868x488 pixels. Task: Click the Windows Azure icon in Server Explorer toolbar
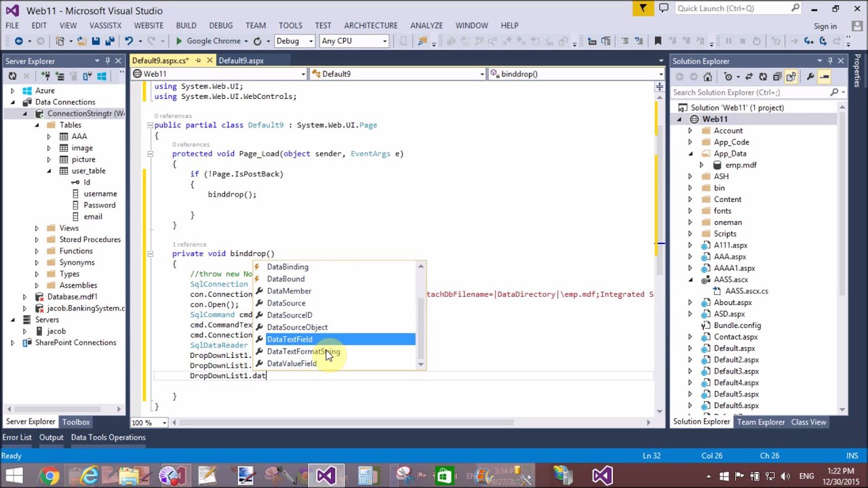click(x=102, y=76)
